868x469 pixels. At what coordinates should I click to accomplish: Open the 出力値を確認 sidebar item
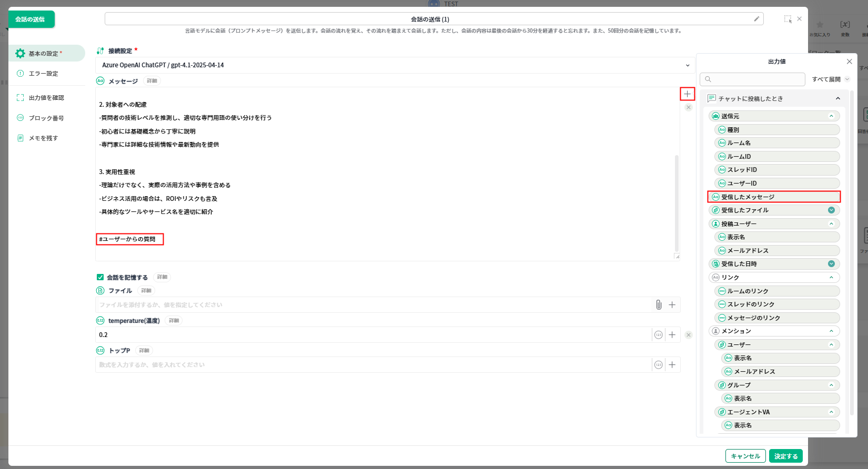[x=46, y=98]
